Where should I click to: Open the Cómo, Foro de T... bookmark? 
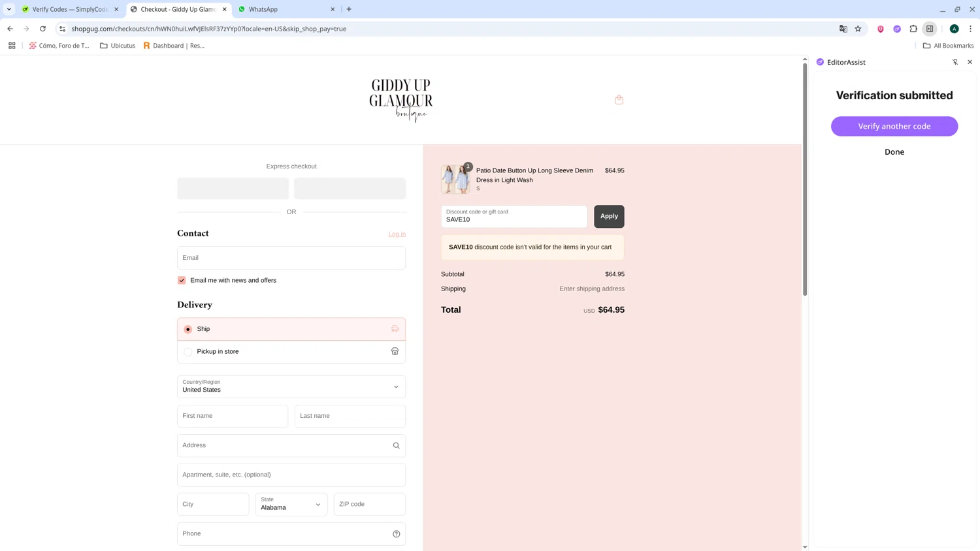59,46
